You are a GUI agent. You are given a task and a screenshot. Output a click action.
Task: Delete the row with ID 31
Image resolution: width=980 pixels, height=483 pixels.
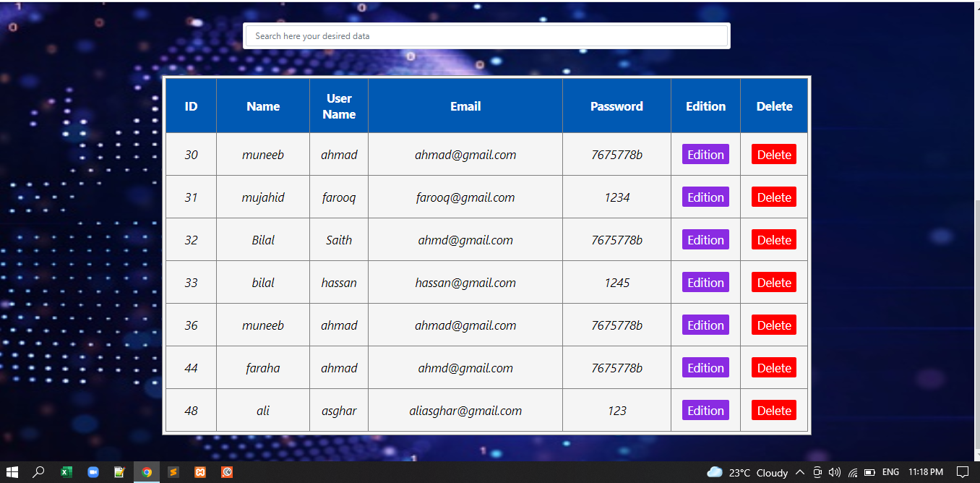click(x=773, y=197)
